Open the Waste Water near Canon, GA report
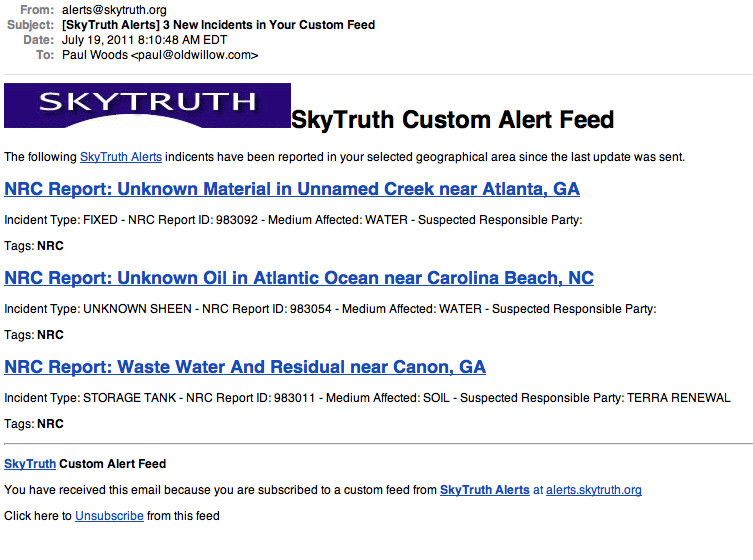This screenshot has height=560, width=753. click(245, 367)
